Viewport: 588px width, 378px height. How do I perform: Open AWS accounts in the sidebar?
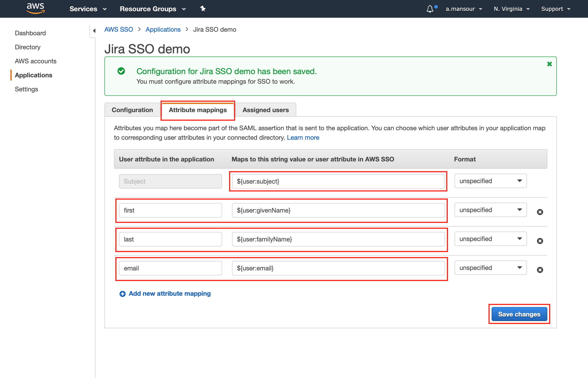point(36,61)
